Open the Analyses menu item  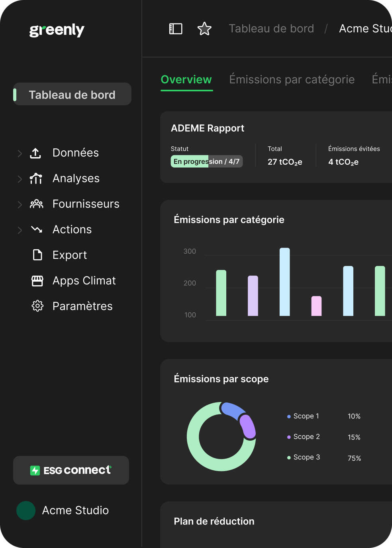click(x=76, y=178)
